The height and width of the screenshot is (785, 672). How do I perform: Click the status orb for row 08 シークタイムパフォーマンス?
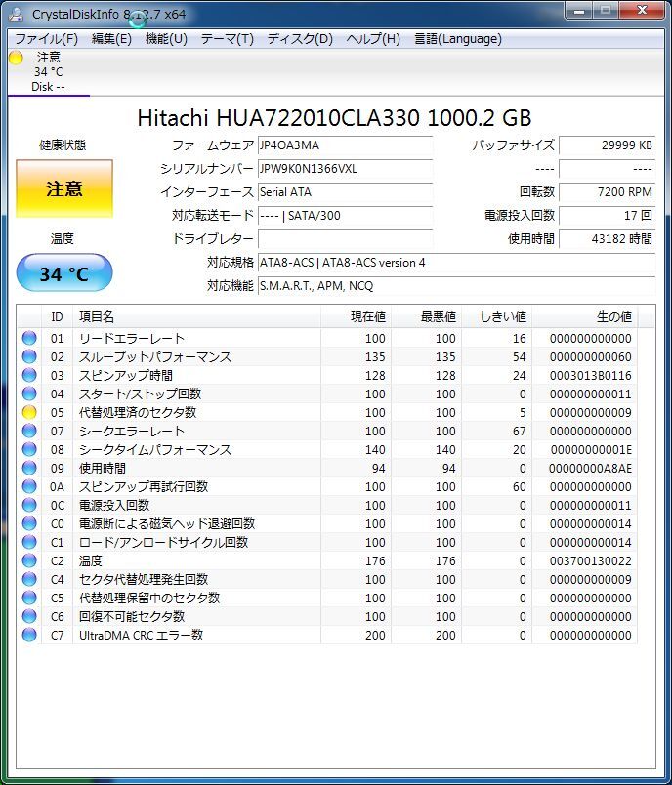click(29, 449)
